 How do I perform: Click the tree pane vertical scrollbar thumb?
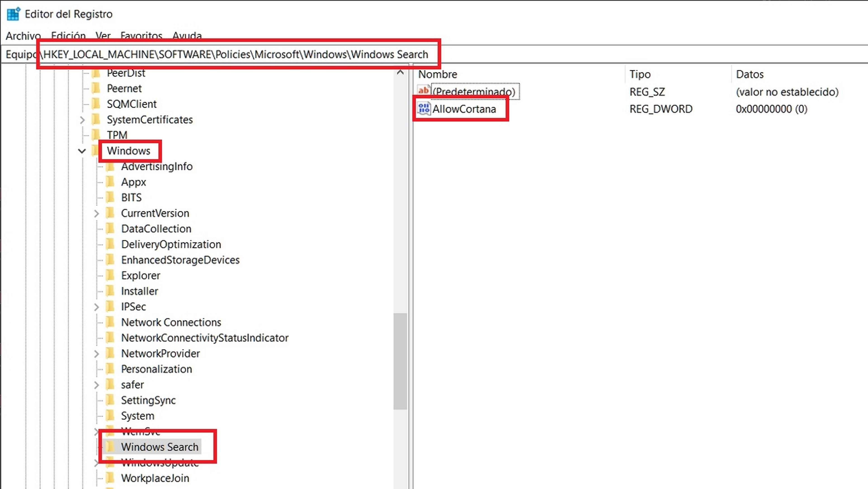(x=400, y=361)
